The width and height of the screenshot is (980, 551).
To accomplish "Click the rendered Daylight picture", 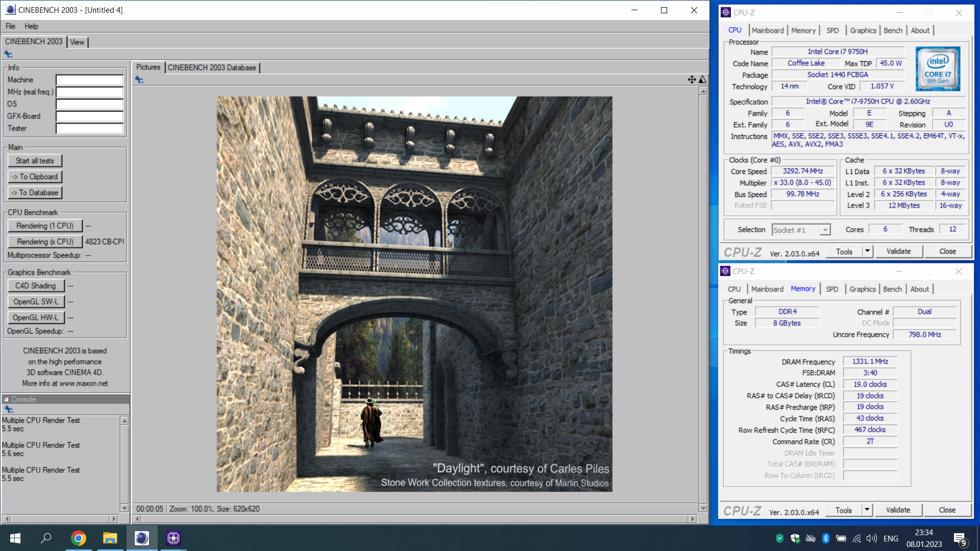I will [x=414, y=294].
